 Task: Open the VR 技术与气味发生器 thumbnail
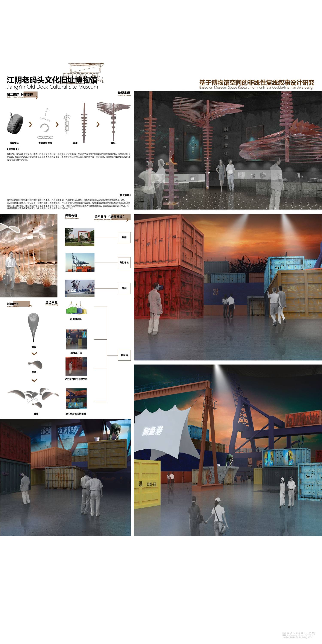[76, 366]
